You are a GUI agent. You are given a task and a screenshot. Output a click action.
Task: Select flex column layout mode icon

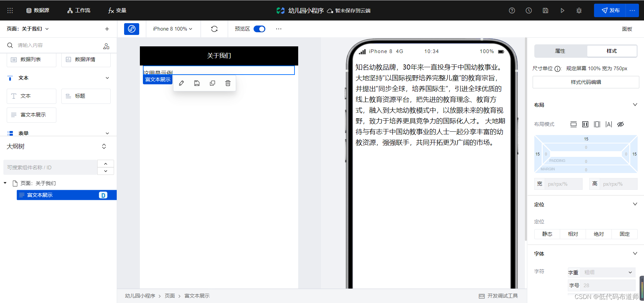coord(585,124)
